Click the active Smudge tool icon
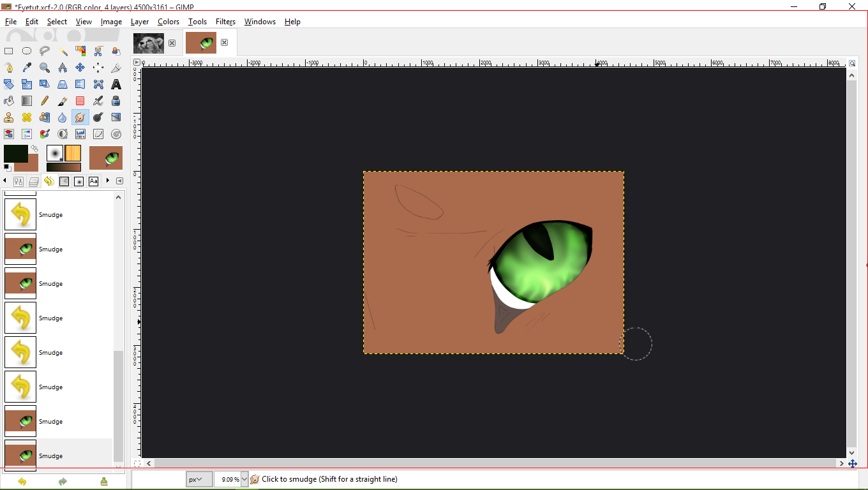Screen dimensions: 868x490 pos(80,117)
